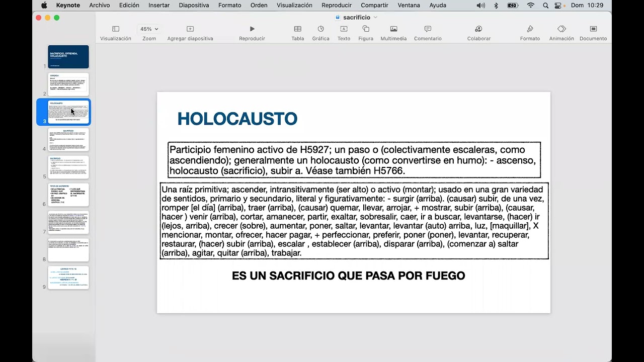The height and width of the screenshot is (362, 644).
Task: Open the Archivo menu
Action: click(99, 5)
